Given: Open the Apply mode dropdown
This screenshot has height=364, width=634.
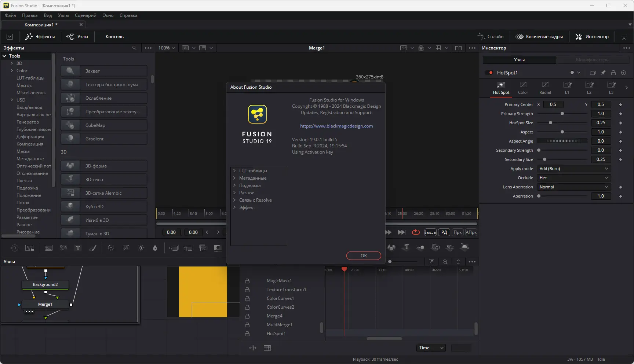Looking at the screenshot, I should click(x=574, y=169).
